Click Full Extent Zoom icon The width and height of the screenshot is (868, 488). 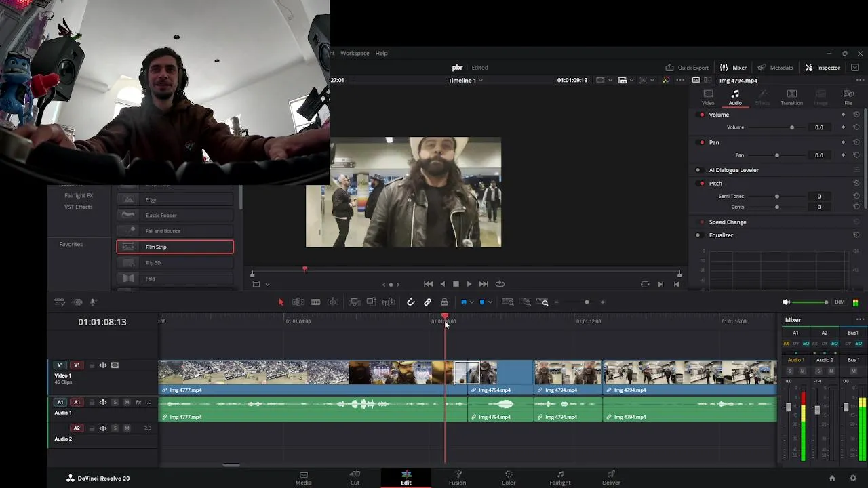(507, 302)
